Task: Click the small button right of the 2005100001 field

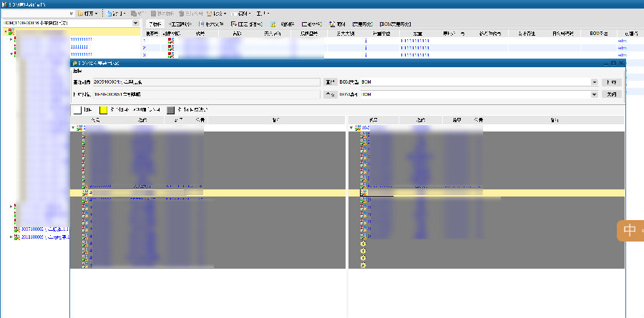Action: click(329, 82)
